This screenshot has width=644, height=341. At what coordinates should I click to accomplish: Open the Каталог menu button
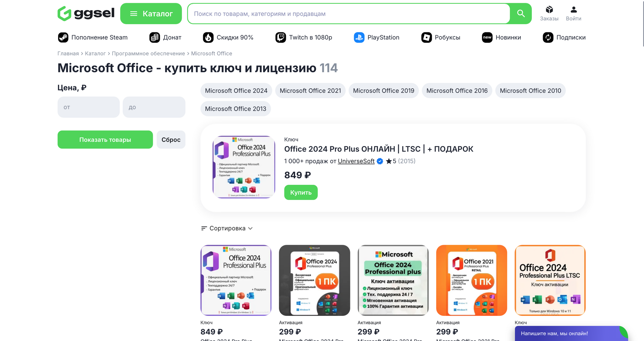tap(151, 14)
